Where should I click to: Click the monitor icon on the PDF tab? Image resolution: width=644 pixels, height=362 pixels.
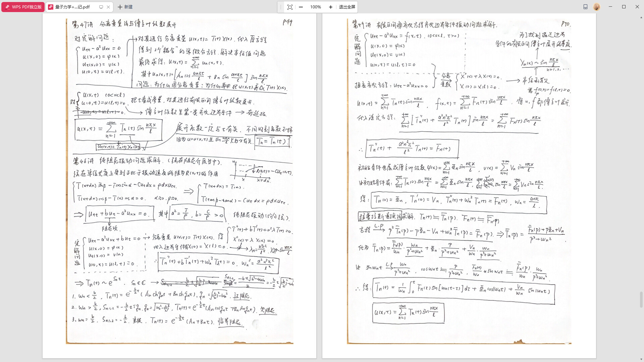tap(101, 7)
